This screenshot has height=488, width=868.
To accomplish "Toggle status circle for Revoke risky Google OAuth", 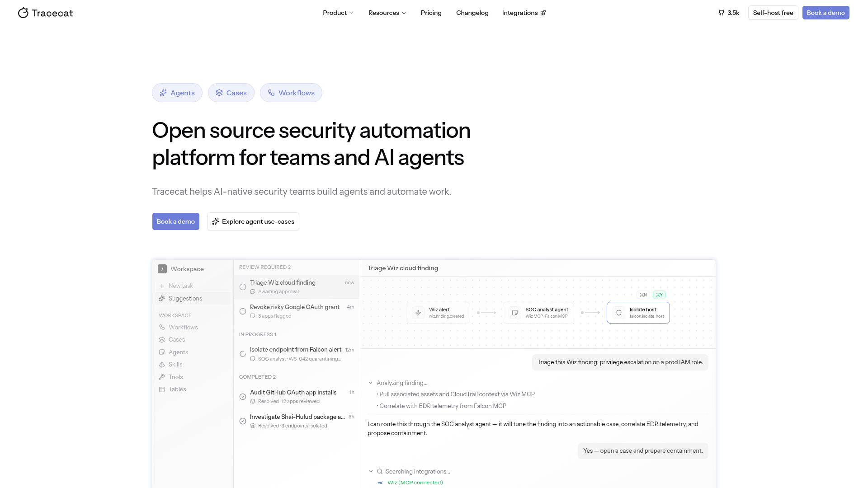I will click(243, 311).
